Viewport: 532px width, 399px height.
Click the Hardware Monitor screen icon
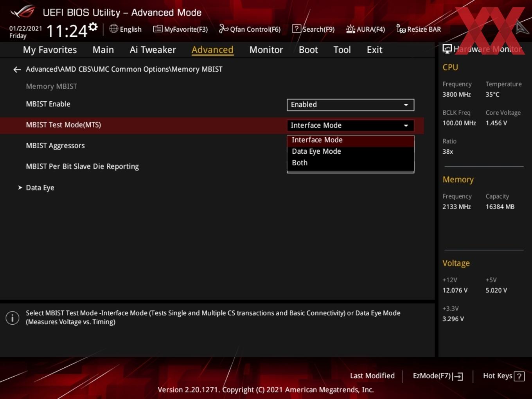click(x=447, y=49)
